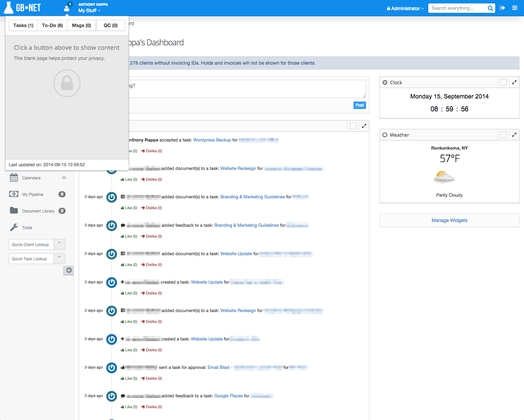The image size is (524, 420).
Task: Open Tools in the sidebar
Action: point(27,227)
